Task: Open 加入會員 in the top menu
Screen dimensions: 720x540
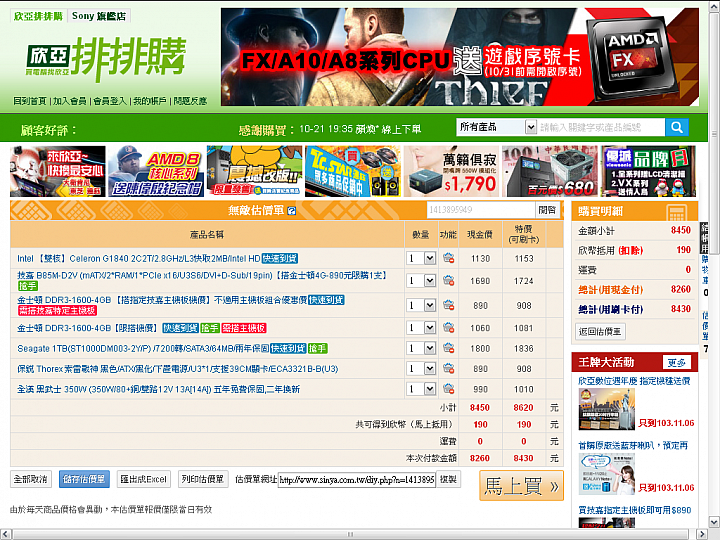Action: (x=70, y=101)
